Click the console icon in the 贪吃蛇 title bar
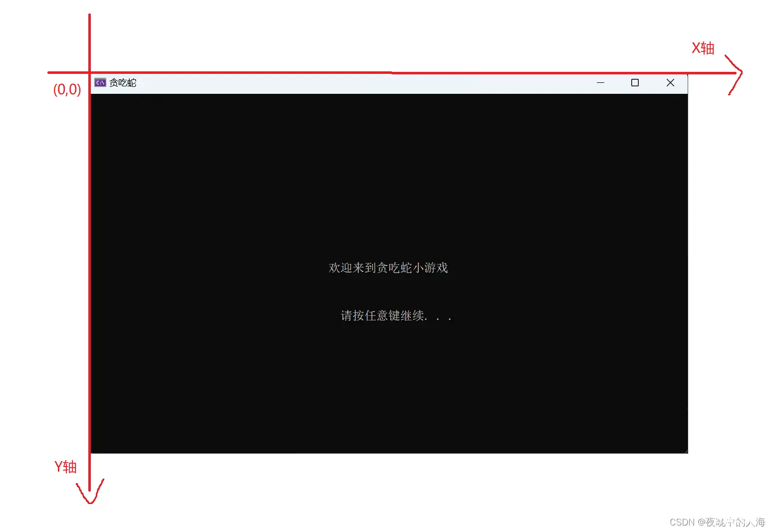This screenshot has height=532, width=773. coord(100,83)
